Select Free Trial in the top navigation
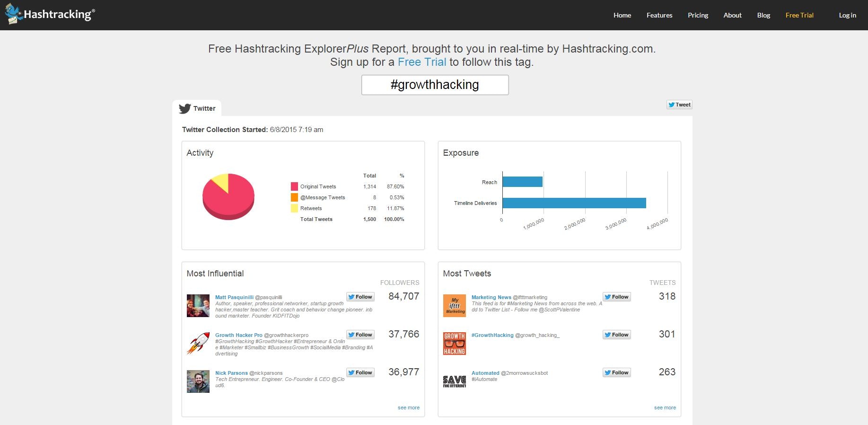 (799, 15)
